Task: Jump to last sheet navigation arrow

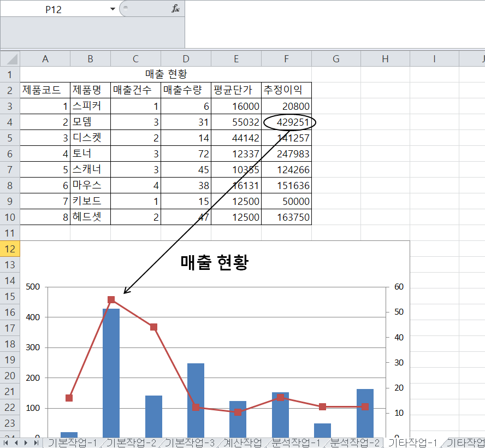Action: point(36,442)
